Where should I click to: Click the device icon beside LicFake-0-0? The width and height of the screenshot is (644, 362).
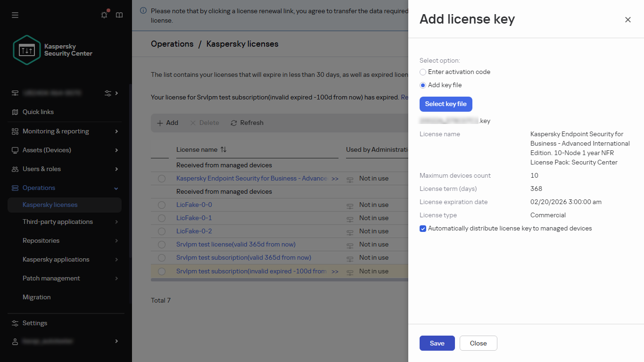350,205
